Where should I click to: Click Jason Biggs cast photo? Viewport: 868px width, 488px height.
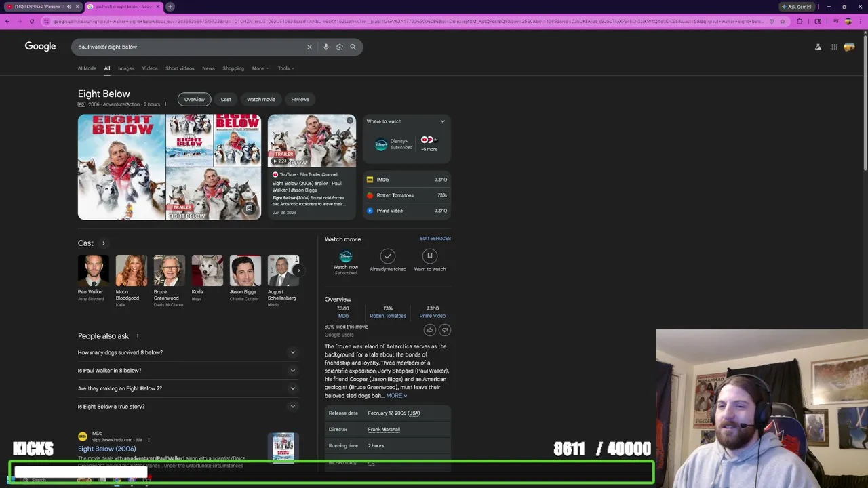[245, 270]
